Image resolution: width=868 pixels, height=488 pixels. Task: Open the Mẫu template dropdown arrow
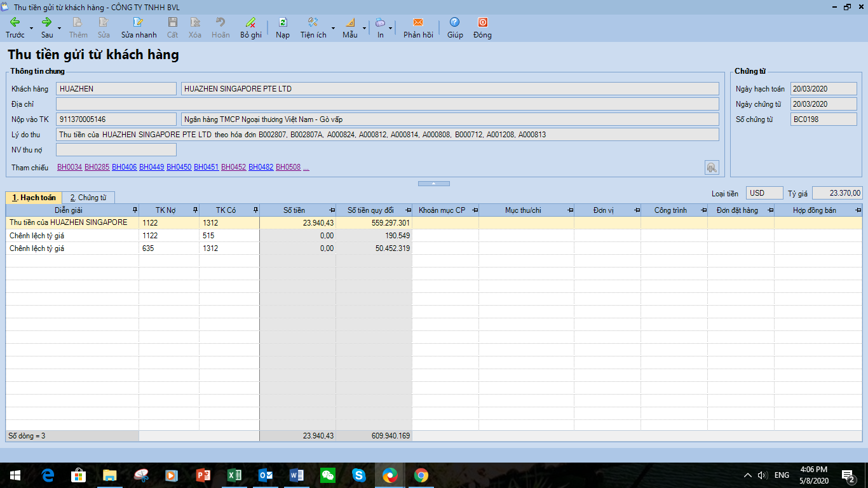tap(364, 29)
